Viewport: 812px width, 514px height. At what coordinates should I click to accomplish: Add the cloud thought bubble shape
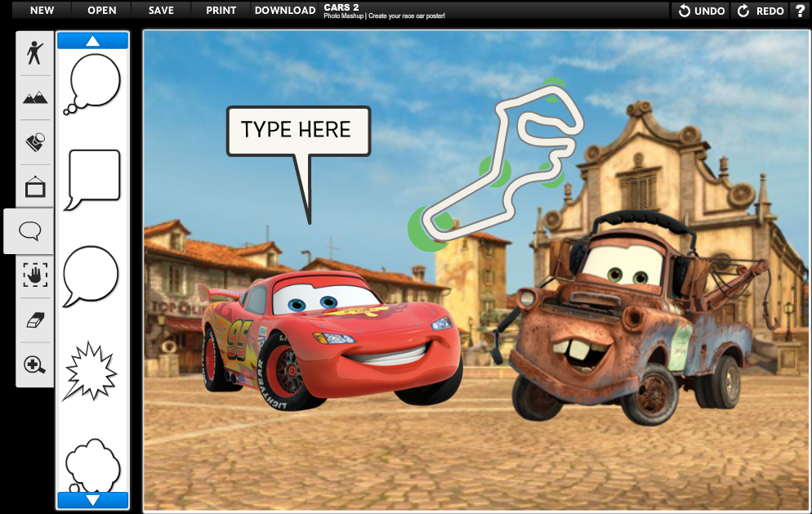pos(92,465)
